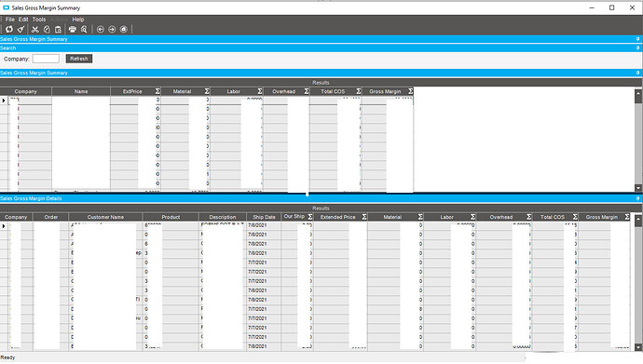Toggle pin on Sales Gross Margin Details panel

[637, 198]
